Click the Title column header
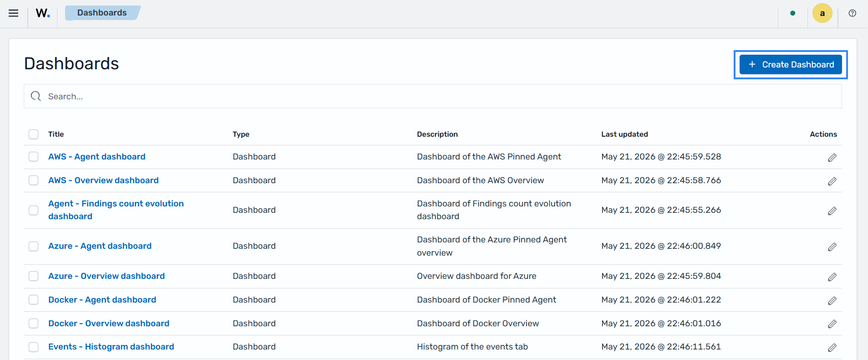This screenshot has height=360, width=868. 56,134
